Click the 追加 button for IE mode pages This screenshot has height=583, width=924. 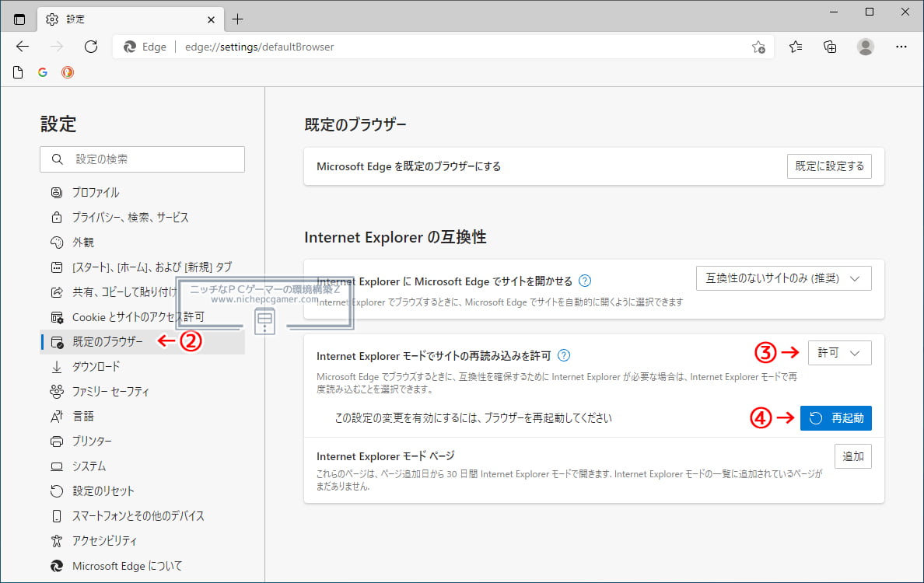coord(852,456)
